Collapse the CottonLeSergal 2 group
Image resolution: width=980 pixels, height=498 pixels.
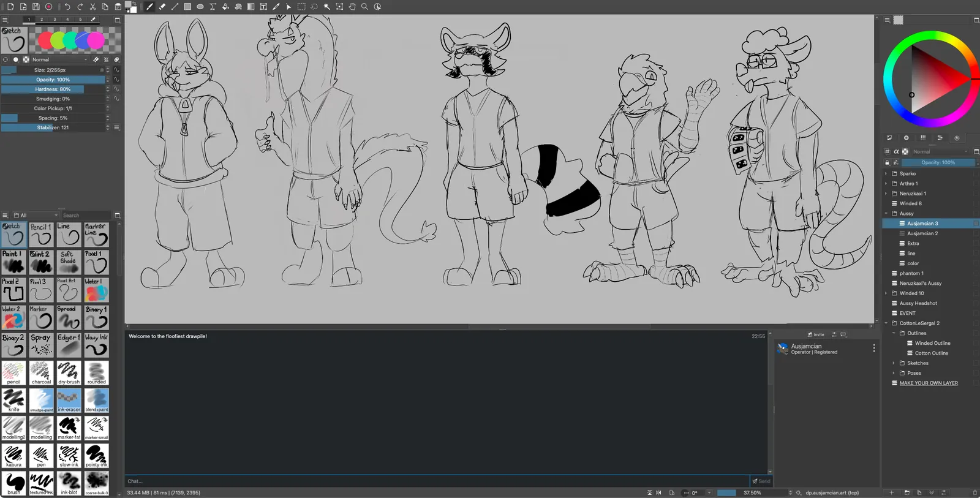(x=886, y=323)
